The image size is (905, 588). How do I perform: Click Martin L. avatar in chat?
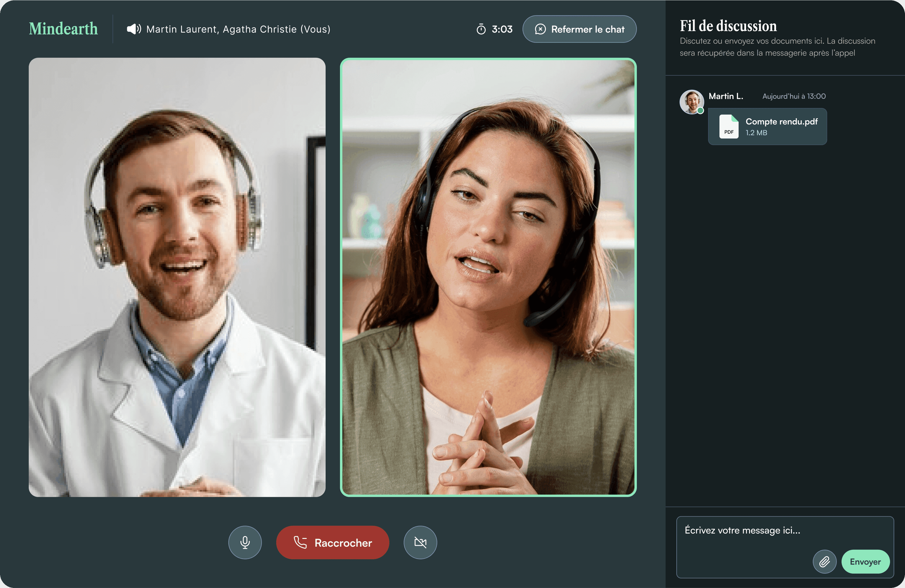(x=691, y=101)
